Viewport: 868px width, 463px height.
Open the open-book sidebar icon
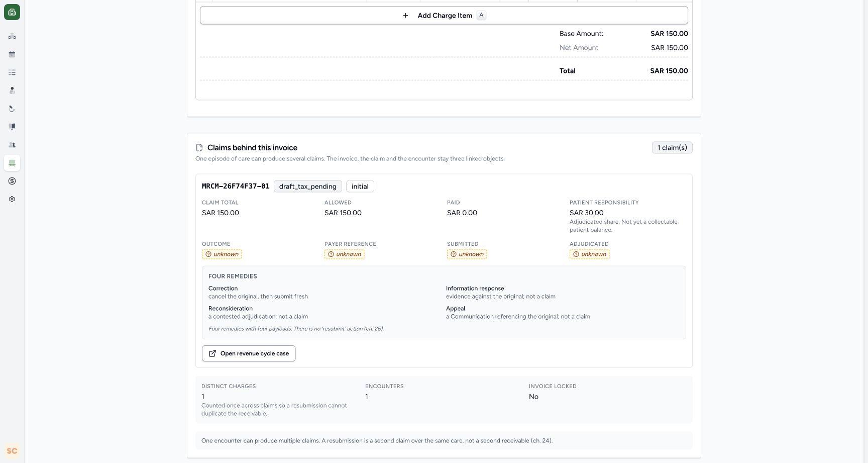coord(12,127)
